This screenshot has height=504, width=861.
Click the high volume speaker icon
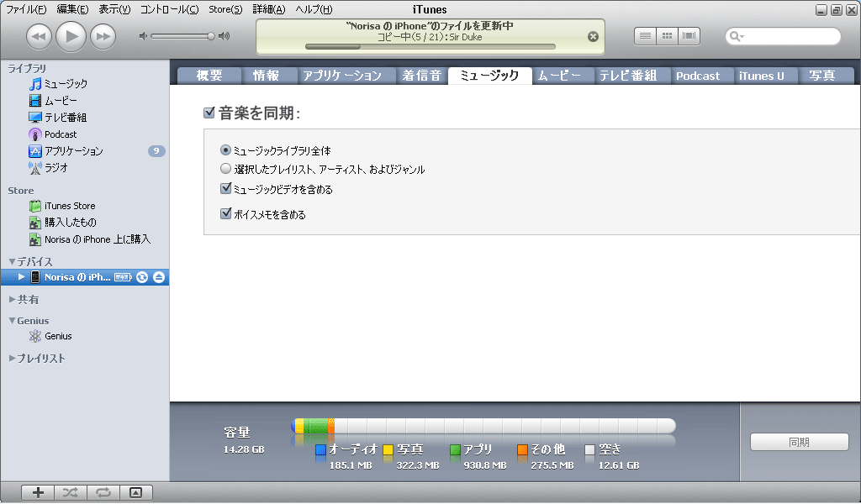point(224,36)
